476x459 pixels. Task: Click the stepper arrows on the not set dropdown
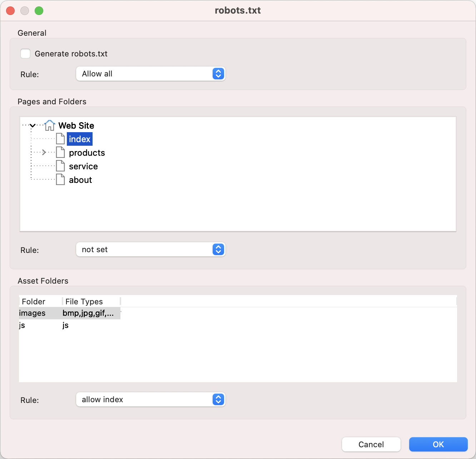[218, 249]
